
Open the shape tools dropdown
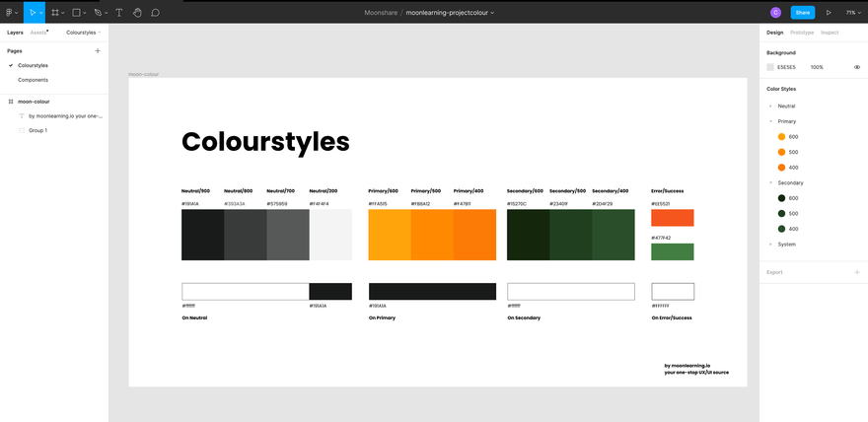85,13
